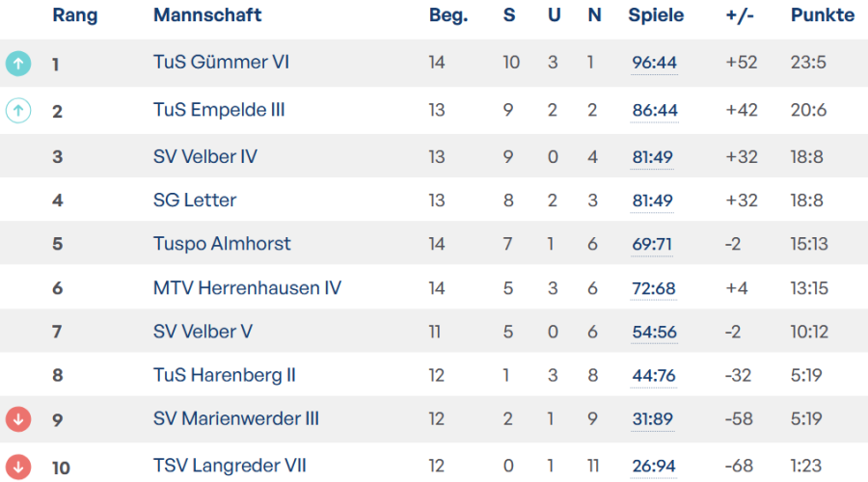The height and width of the screenshot is (482, 868).
Task: Click the 96:44 games score
Action: point(655,64)
